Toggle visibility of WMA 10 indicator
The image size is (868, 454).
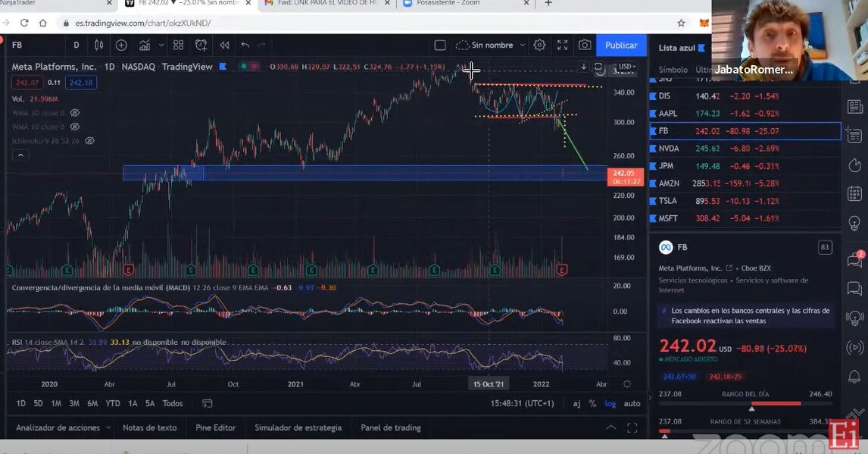coord(75,127)
